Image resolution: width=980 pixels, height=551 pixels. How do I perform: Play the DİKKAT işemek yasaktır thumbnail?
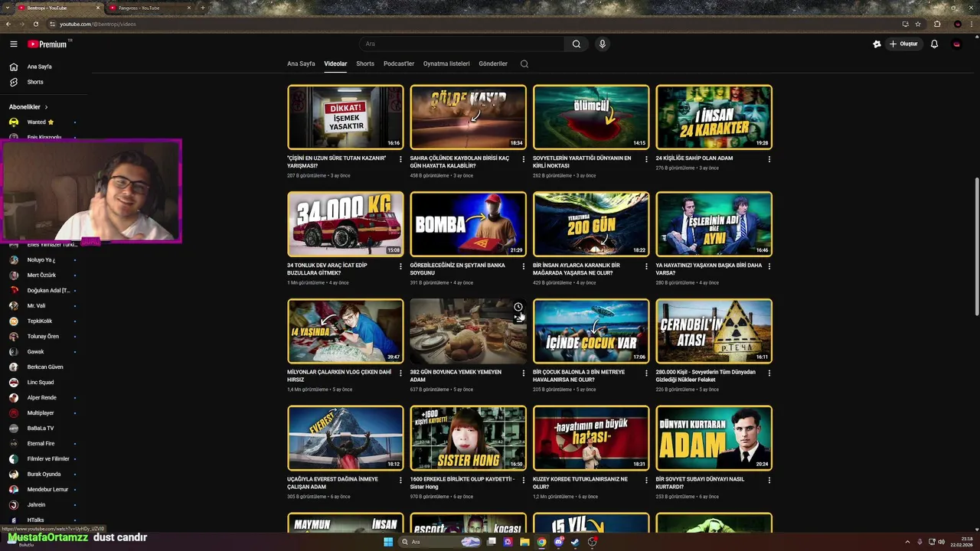[x=345, y=117]
